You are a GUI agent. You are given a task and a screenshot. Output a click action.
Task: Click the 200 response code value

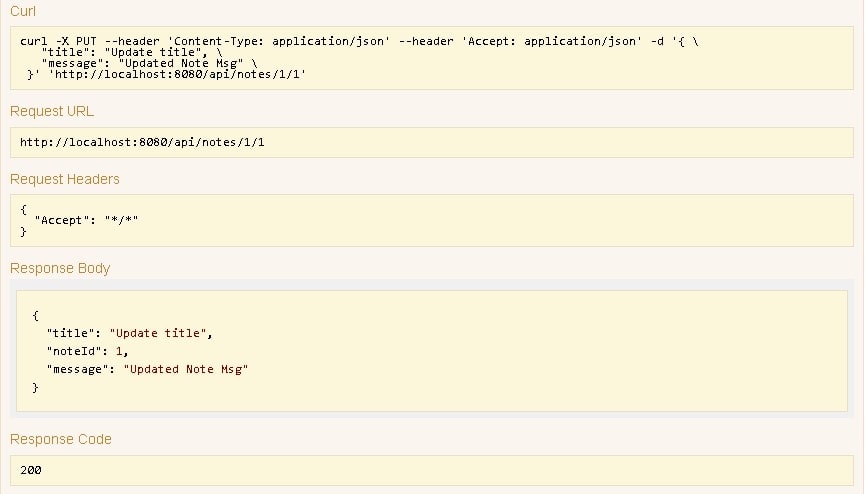click(30, 470)
